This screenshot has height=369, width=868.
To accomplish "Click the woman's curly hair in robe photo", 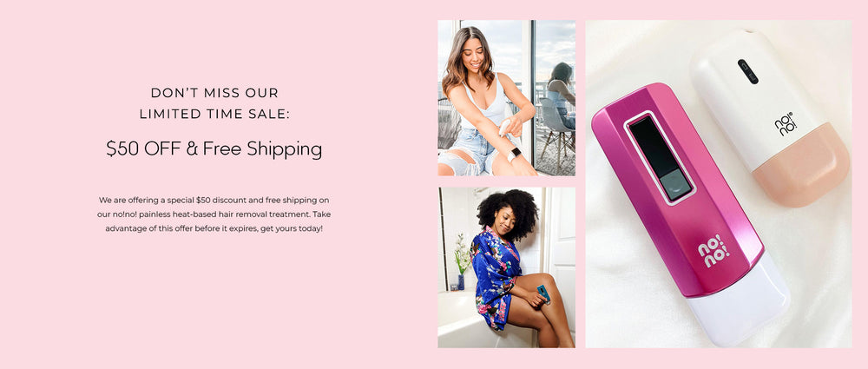I will pos(508,214).
